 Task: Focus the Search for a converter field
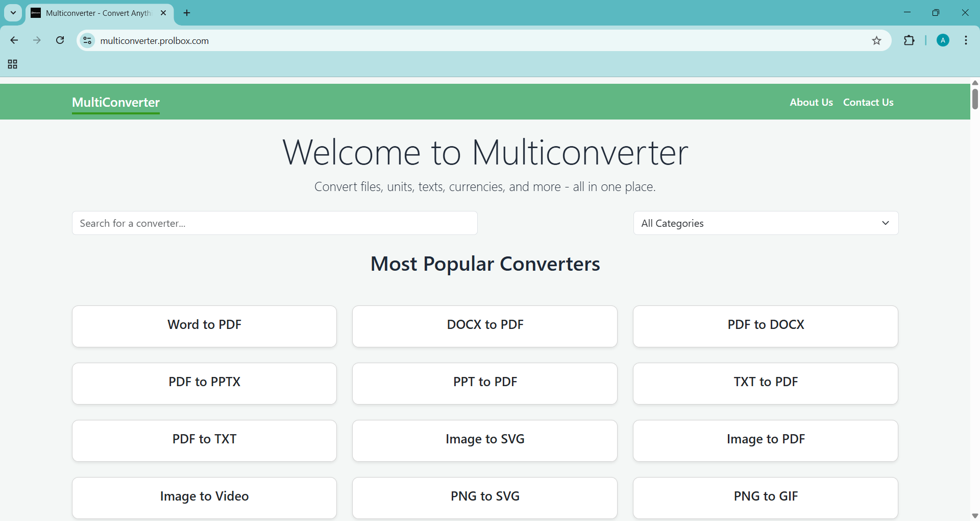275,223
